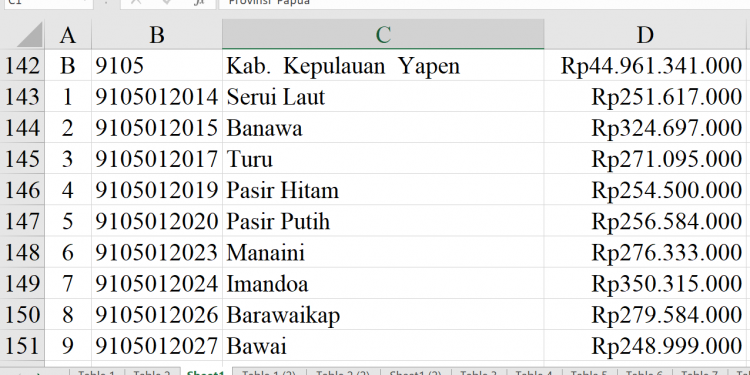This screenshot has width=750, height=375.
Task: Click cell containing Kab. Kepulauan Yapen
Action: (383, 65)
